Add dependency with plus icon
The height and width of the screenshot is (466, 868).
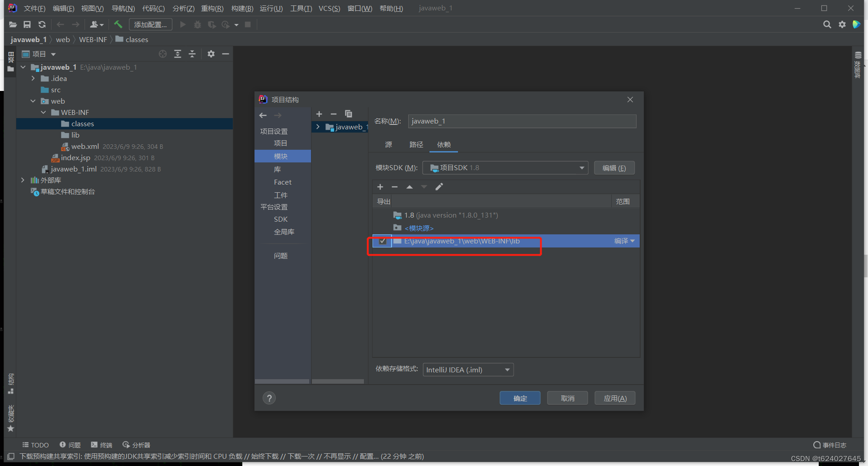(x=380, y=187)
